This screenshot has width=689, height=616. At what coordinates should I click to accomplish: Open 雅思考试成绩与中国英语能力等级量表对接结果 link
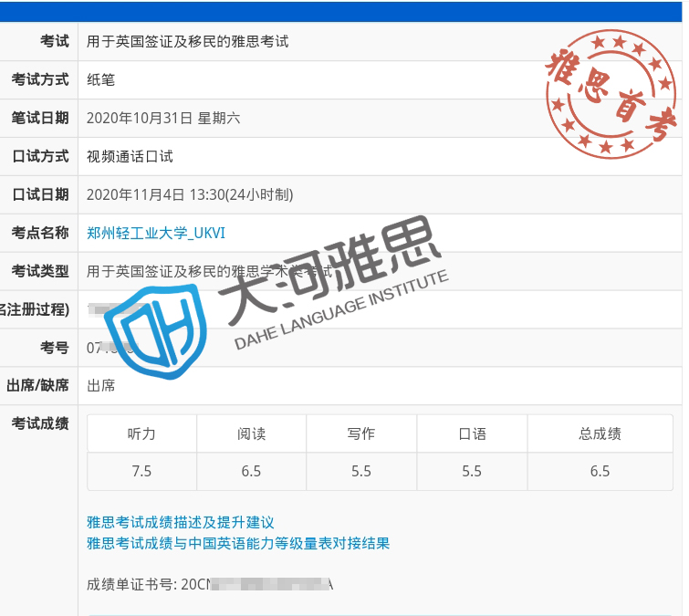(x=238, y=543)
